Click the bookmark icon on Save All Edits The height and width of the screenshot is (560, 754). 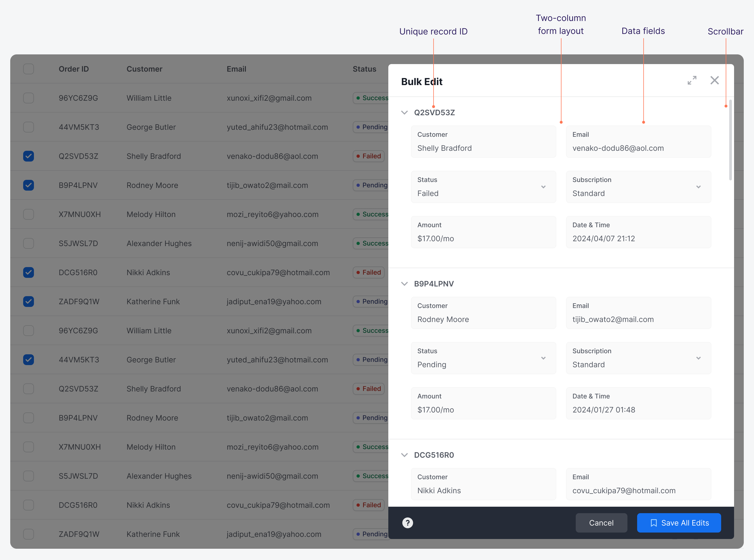tap(653, 523)
